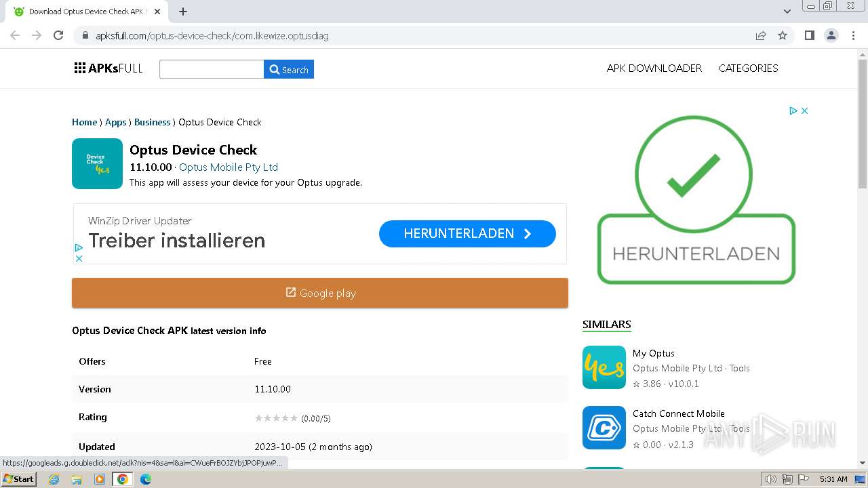Open the Chrome three-dot menu
This screenshot has width=868, height=488.
pyautogui.click(x=853, y=35)
